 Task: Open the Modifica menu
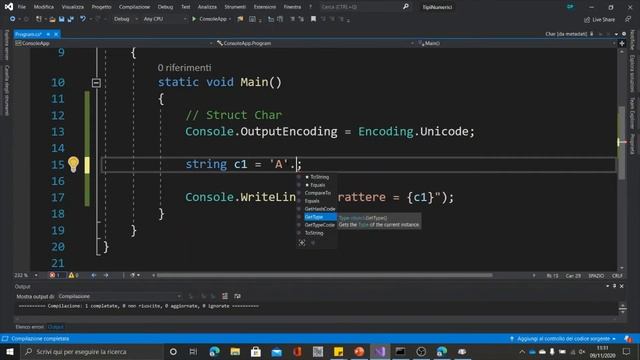point(44,7)
